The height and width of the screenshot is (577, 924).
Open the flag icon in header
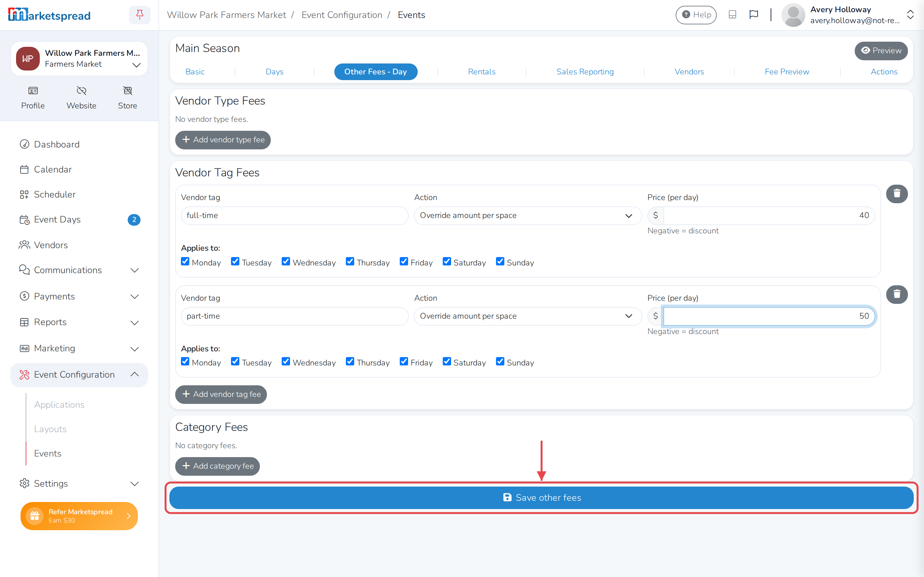click(x=753, y=15)
